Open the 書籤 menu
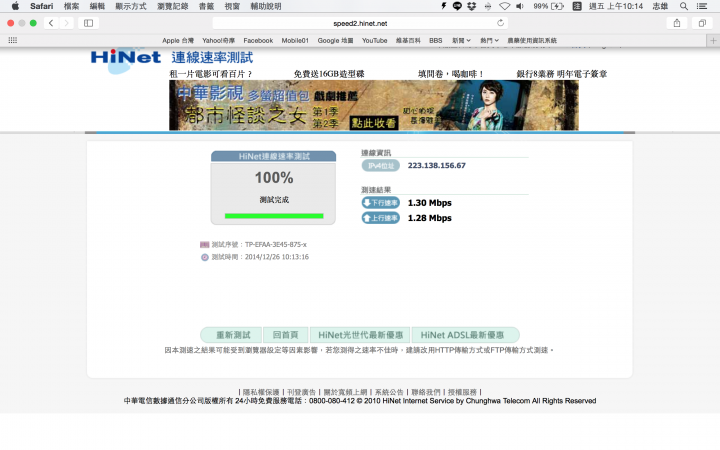This screenshot has height=450, width=720. coord(206,6)
